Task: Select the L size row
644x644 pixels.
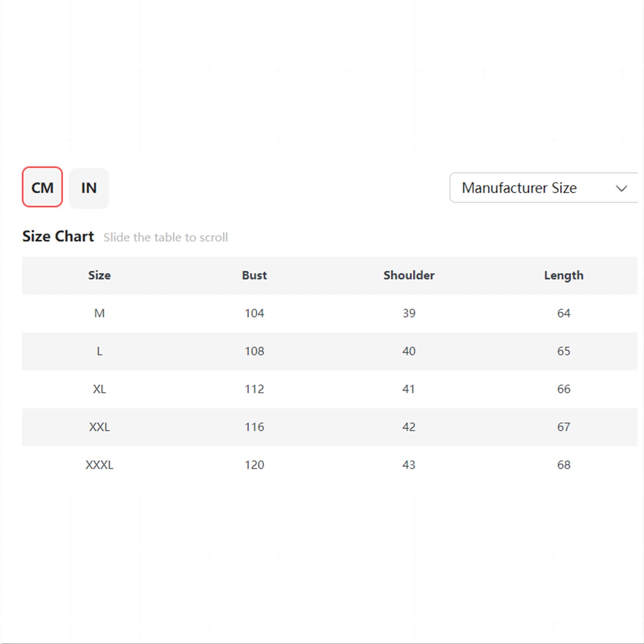Action: pyautogui.click(x=329, y=351)
